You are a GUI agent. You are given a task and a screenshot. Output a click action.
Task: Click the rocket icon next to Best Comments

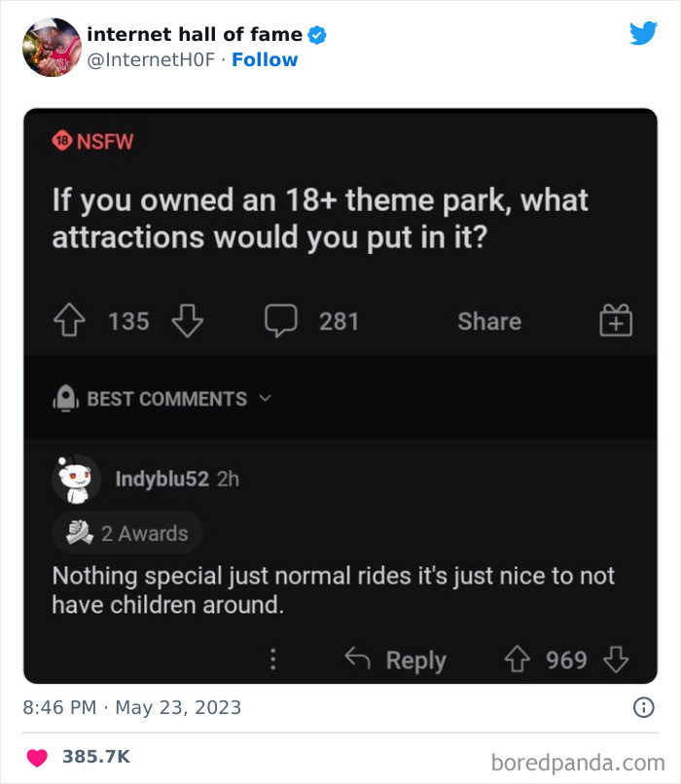tap(64, 398)
